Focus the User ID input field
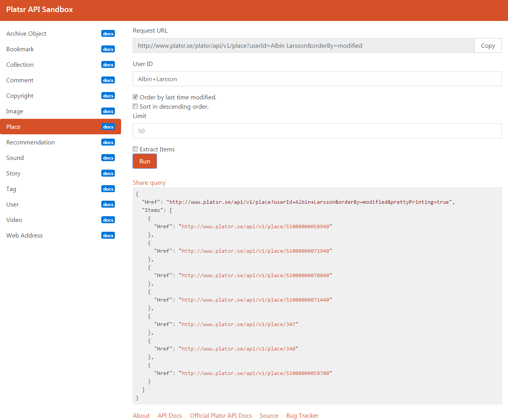 [317, 79]
